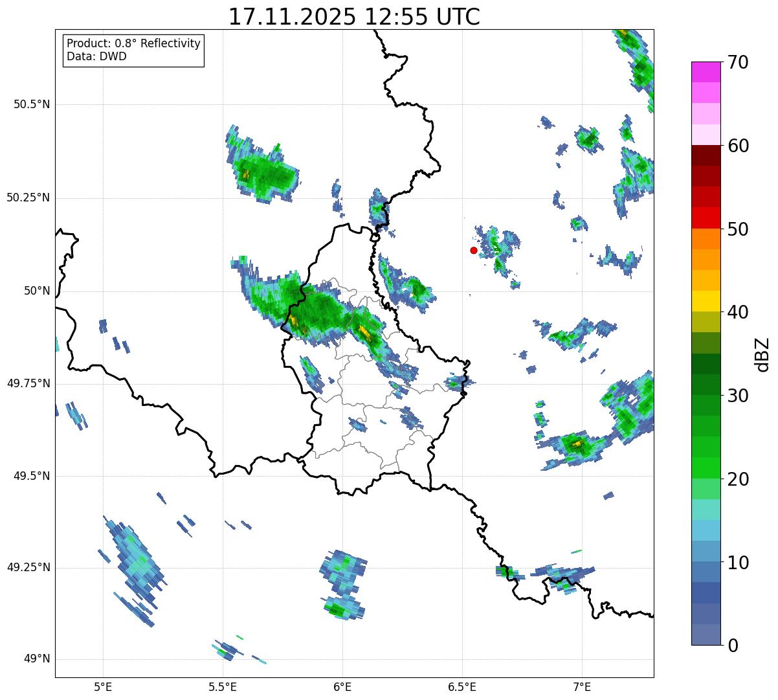Click the "dBZ" colorbar axis label
The height and width of the screenshot is (700, 778).
[762, 354]
